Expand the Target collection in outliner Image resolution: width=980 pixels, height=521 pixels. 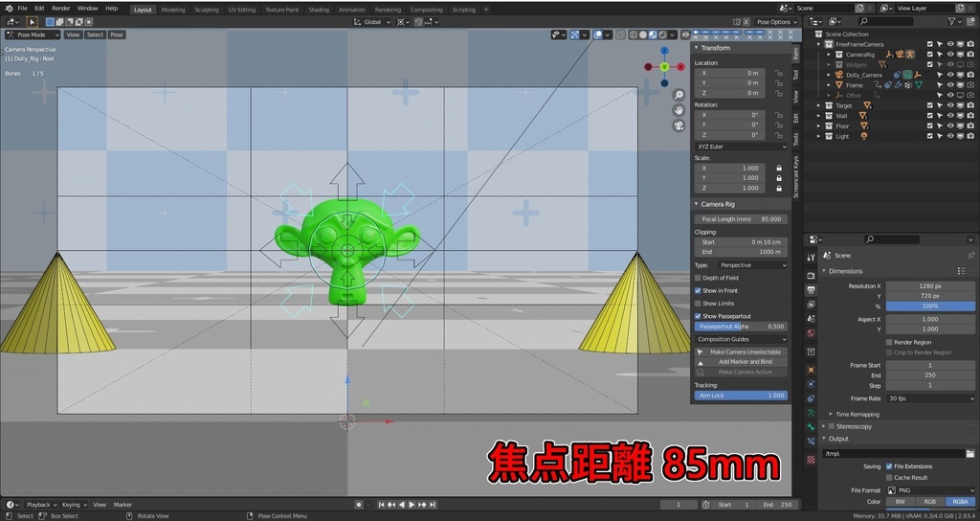[819, 105]
